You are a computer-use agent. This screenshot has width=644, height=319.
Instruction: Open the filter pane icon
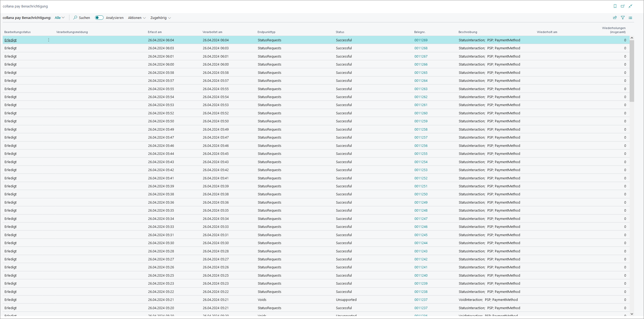[623, 18]
